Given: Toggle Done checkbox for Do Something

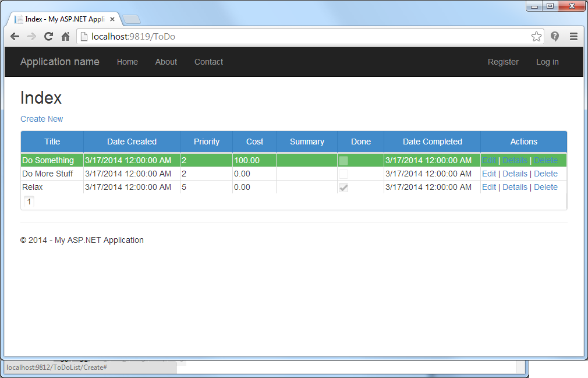Looking at the screenshot, I should 343,161.
